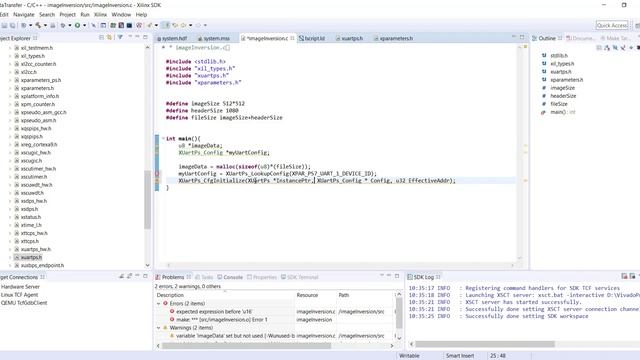640x360 pixels.
Task: Switch to the Tasks tab
Action: click(x=204, y=277)
